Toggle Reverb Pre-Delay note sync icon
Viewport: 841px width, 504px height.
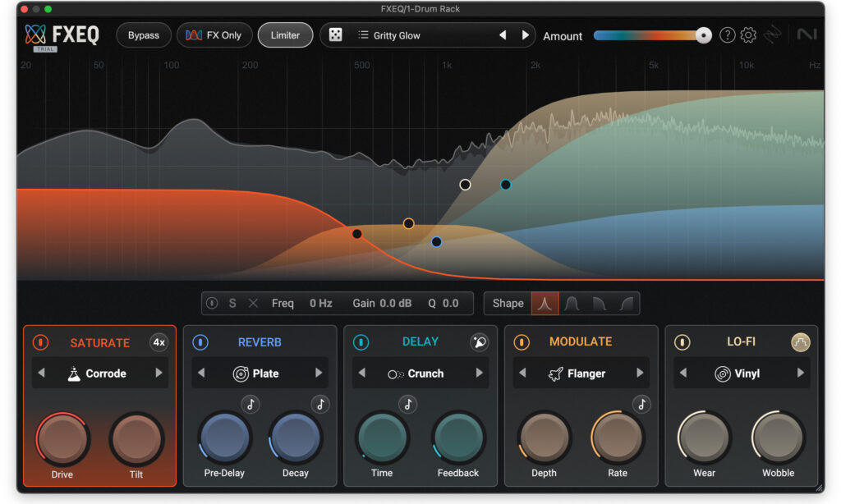coord(250,404)
